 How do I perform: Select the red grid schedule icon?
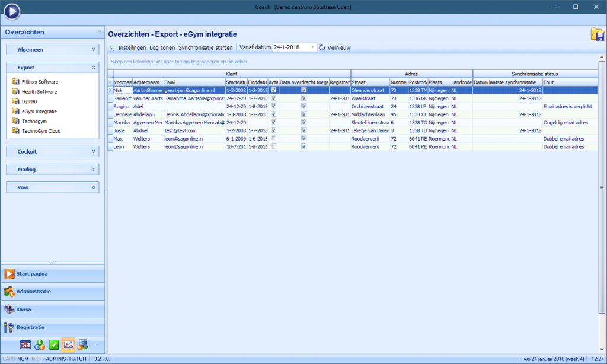coord(25,344)
